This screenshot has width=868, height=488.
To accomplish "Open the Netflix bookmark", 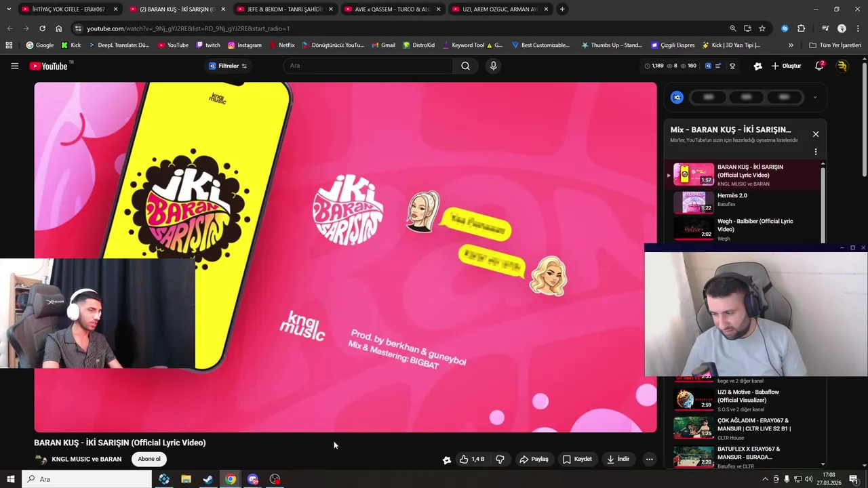I will click(x=282, y=45).
